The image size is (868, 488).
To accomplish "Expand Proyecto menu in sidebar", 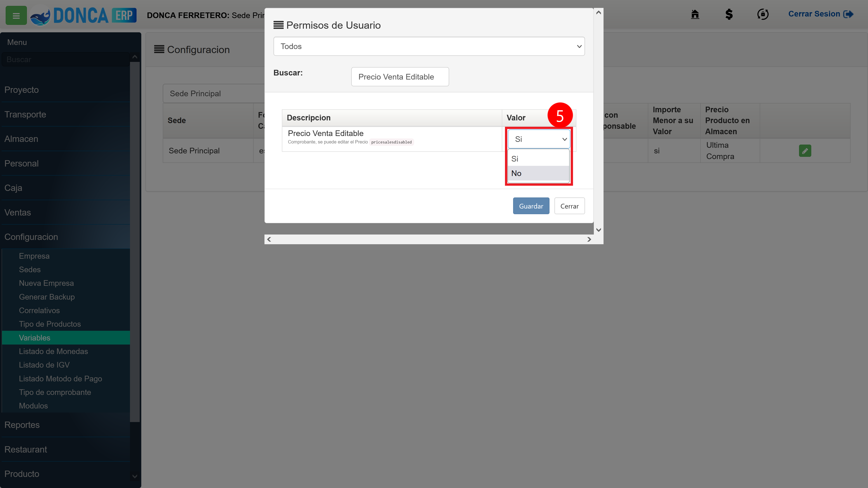I will click(66, 90).
